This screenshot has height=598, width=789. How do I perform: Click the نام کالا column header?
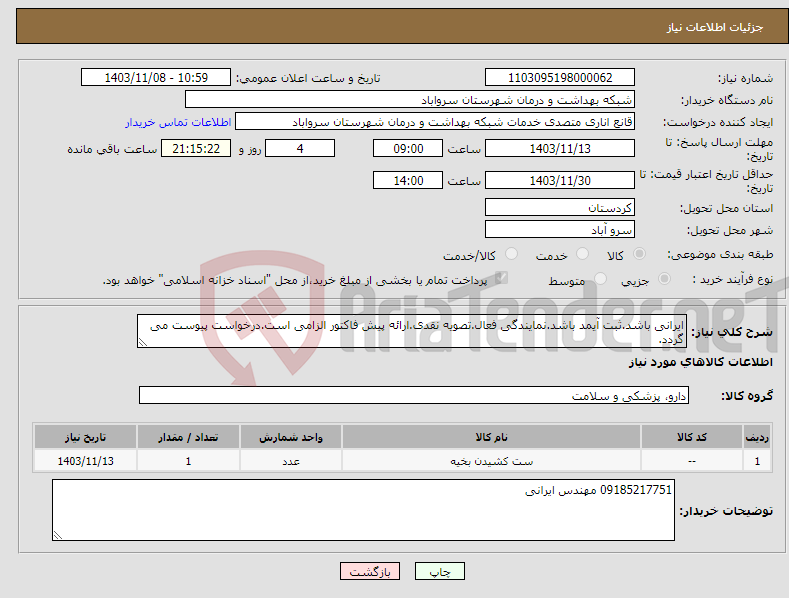coord(491,437)
